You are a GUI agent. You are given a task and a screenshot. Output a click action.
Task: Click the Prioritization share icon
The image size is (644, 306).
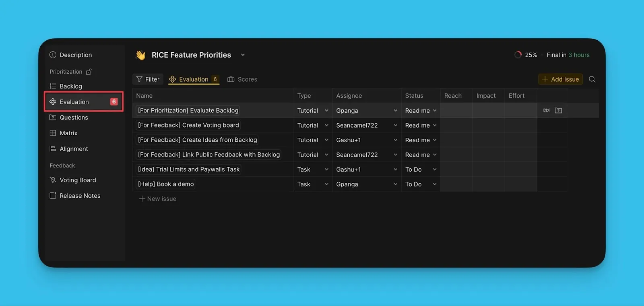pyautogui.click(x=89, y=72)
